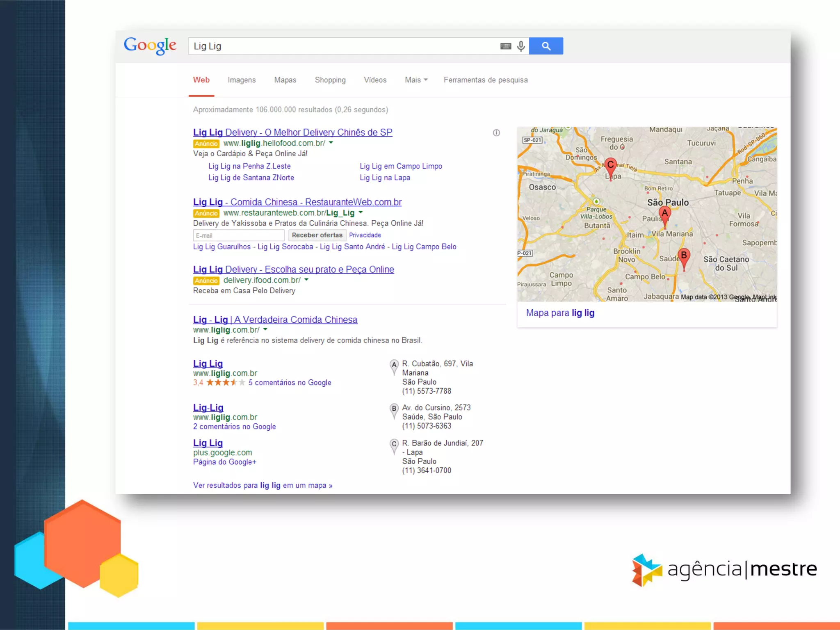Open the Shopping tab

click(330, 80)
